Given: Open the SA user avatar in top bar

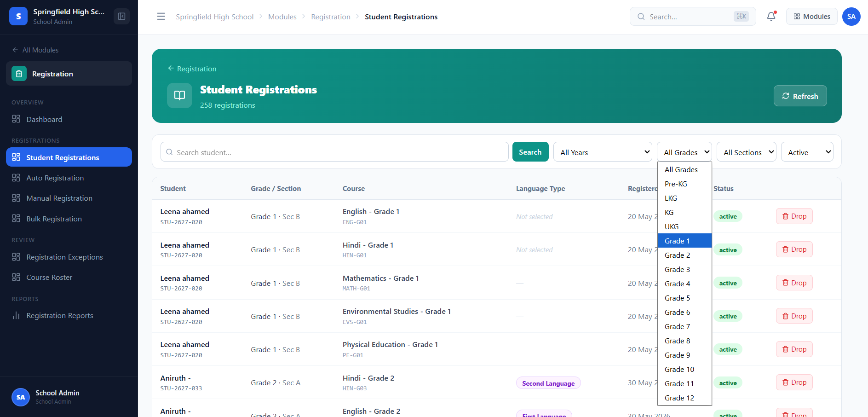Looking at the screenshot, I should pos(851,17).
